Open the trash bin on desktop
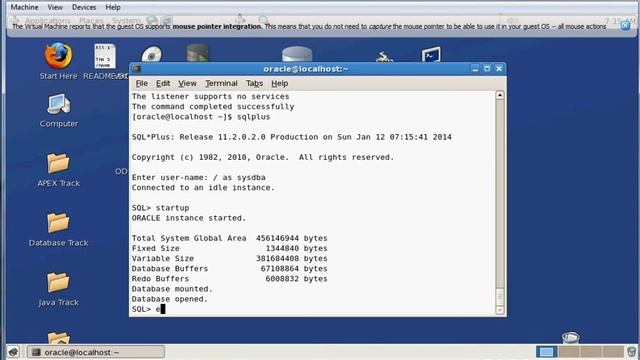This screenshot has height=360, width=640. [x=570, y=338]
